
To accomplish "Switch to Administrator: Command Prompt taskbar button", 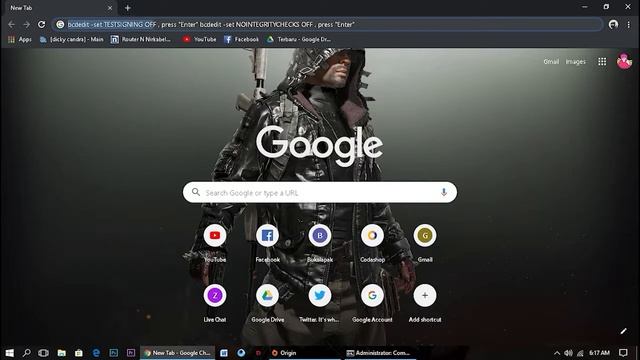I will coord(380,353).
